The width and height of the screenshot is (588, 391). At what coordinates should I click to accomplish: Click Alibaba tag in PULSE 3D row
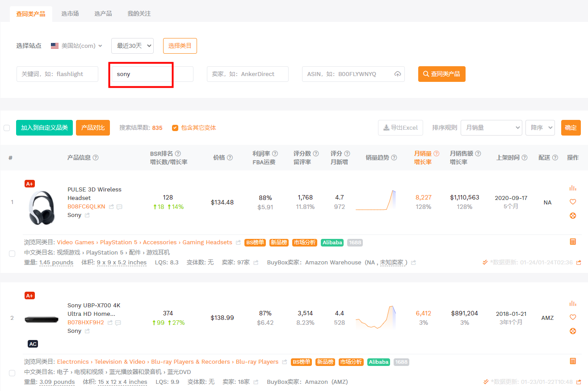[x=332, y=242]
